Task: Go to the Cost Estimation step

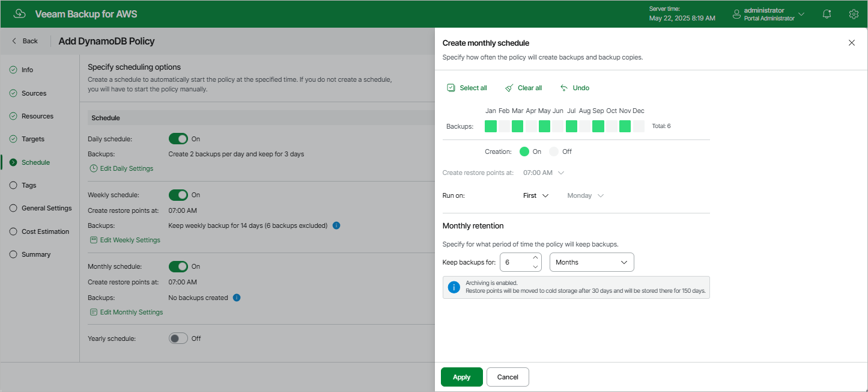Action: click(x=45, y=231)
